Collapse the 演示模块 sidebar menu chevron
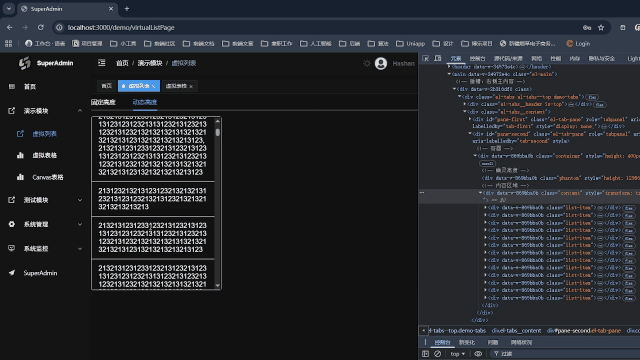Image resolution: width=640 pixels, height=360 pixels. [80, 111]
